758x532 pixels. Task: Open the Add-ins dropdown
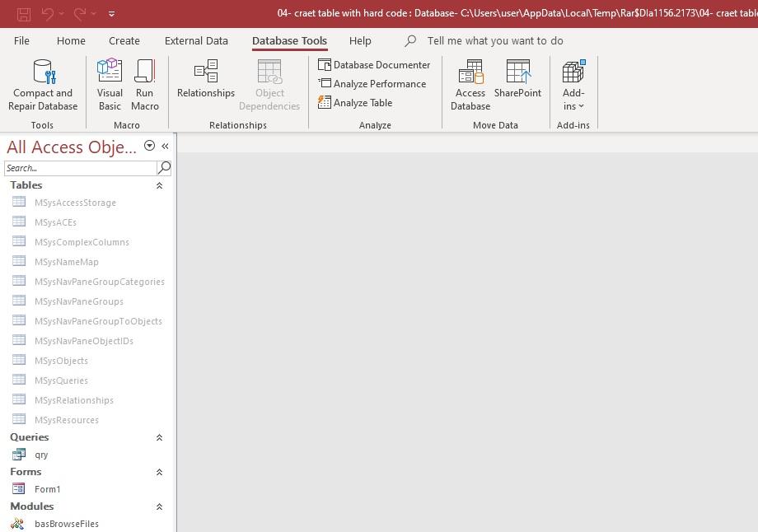(573, 85)
